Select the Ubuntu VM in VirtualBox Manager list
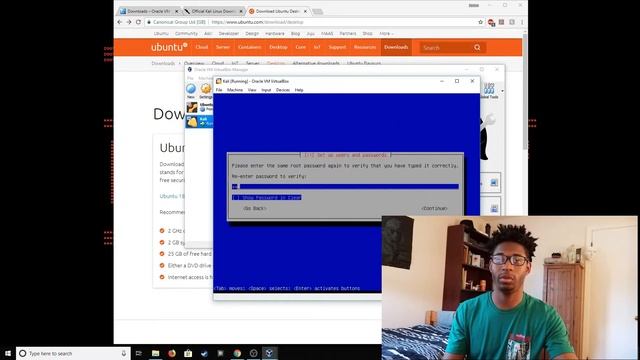 point(199,107)
